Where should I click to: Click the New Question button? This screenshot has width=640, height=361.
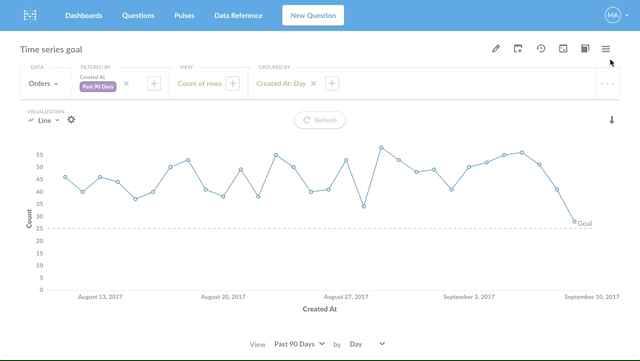point(313,16)
